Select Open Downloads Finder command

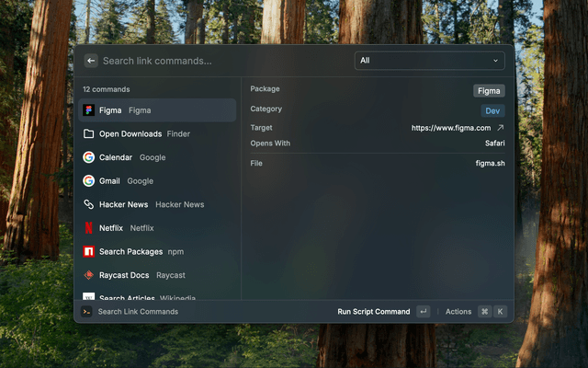157,133
